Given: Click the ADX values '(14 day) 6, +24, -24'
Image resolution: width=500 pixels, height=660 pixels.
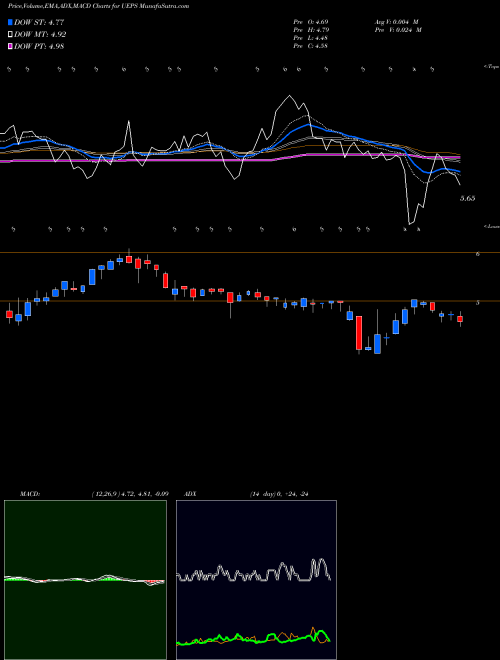Looking at the screenshot, I should (x=279, y=494).
